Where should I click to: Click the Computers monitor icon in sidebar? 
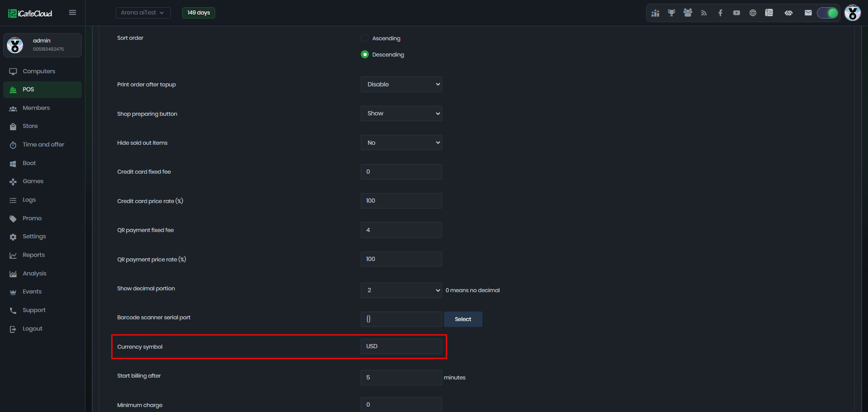tap(13, 71)
